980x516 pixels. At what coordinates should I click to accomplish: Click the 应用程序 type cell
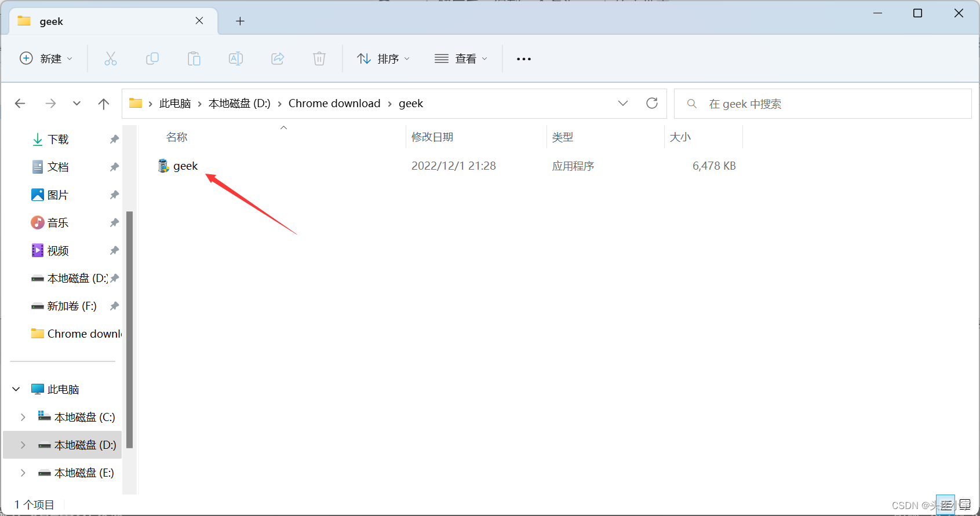pyautogui.click(x=573, y=166)
